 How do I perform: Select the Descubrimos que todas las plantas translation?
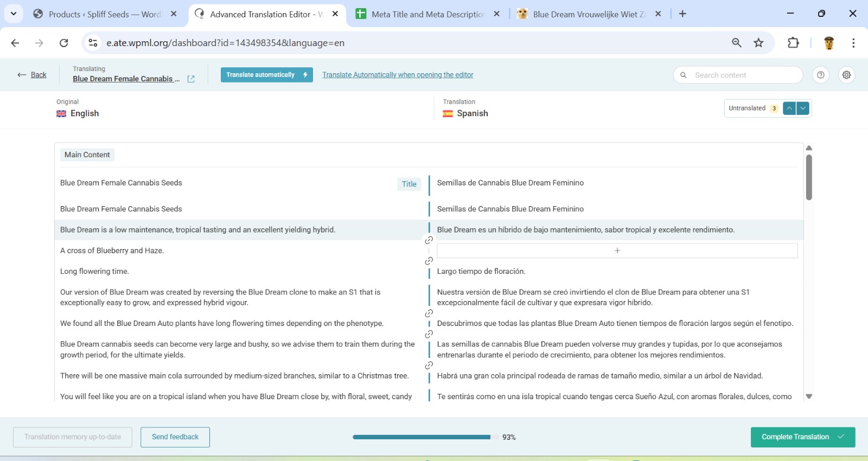tap(615, 323)
